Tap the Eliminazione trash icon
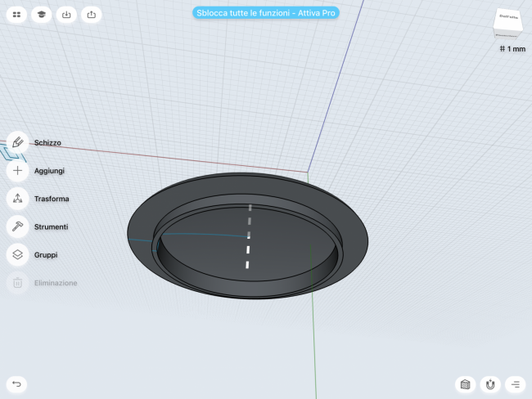The width and height of the screenshot is (532, 399). 18,283
